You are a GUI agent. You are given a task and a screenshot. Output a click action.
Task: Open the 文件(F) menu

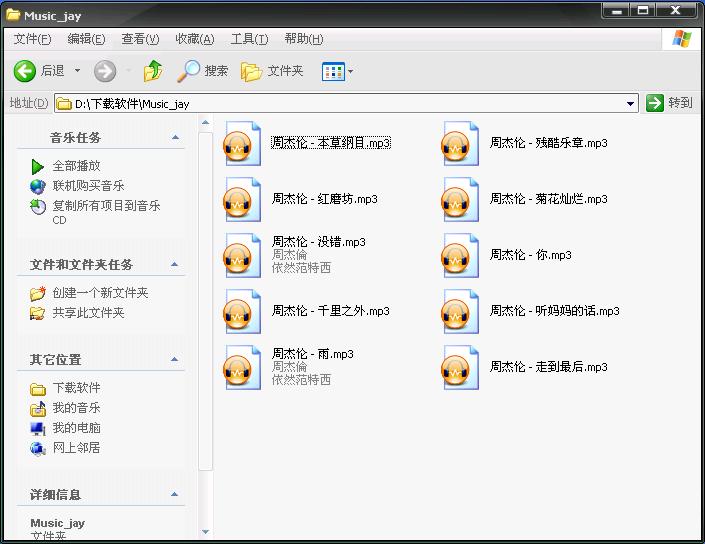32,39
